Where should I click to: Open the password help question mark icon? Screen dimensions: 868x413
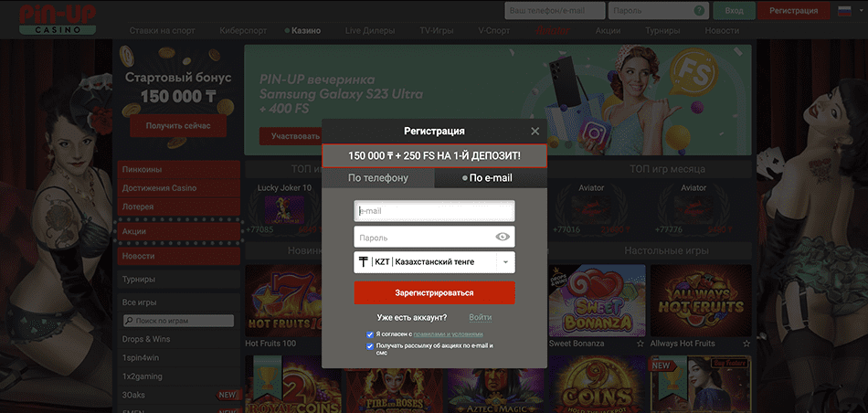[x=700, y=11]
